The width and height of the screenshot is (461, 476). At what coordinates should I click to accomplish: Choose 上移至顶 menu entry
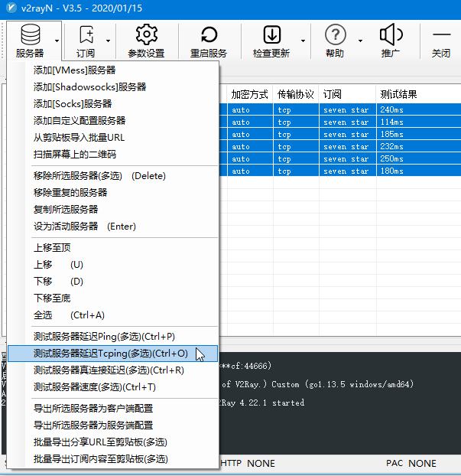coord(113,248)
